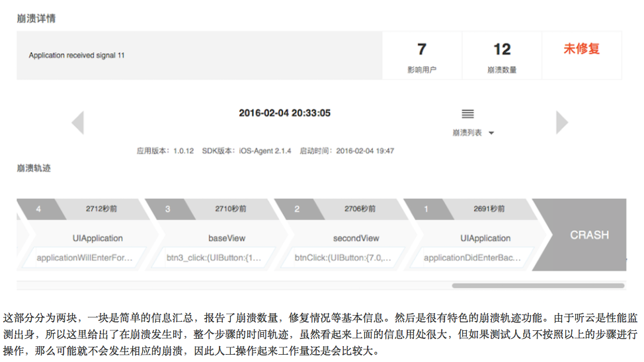Click the affected users count 7
The image size is (644, 362).
422,50
